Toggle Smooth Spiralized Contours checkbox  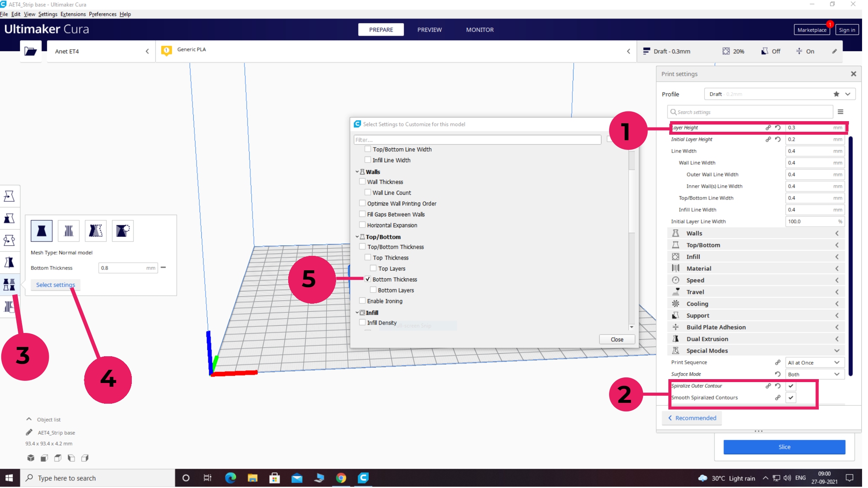point(791,398)
